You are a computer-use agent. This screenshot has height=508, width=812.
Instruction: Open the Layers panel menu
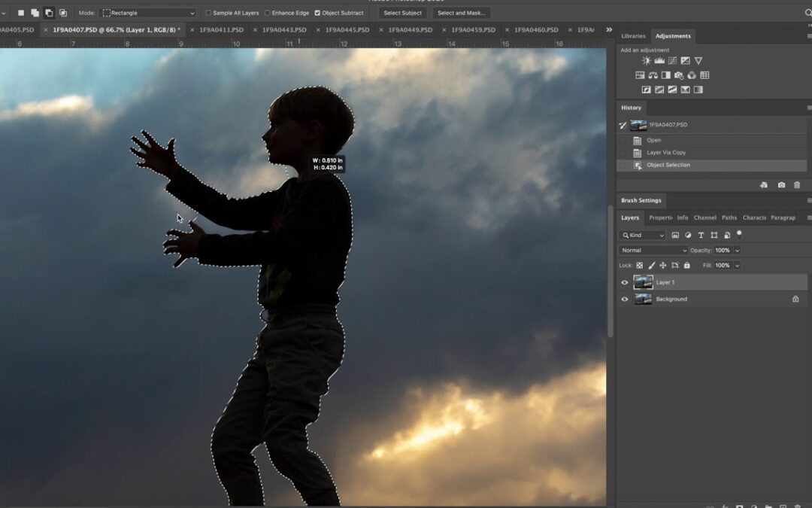tap(809, 217)
